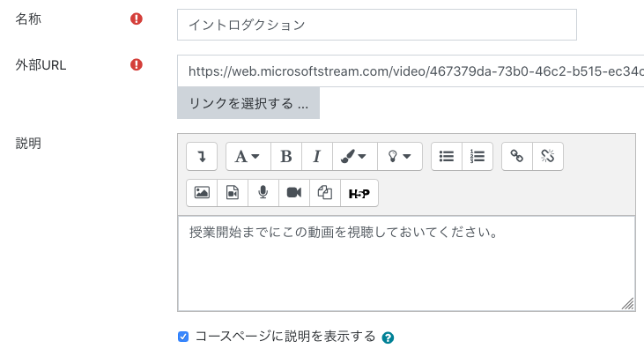The height and width of the screenshot is (356, 644).
Task: Click into the 説明 description text area
Action: click(407, 263)
